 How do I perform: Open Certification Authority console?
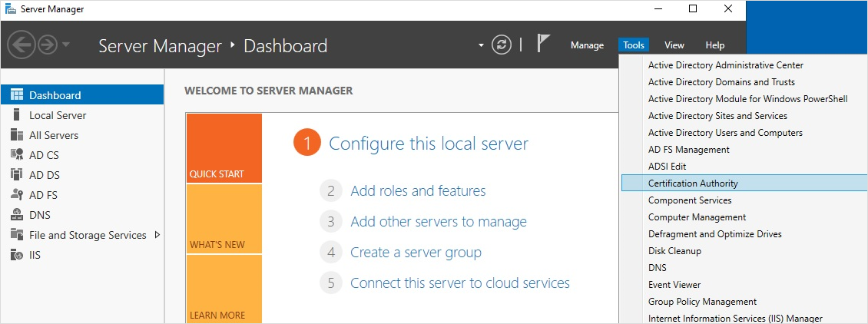(x=744, y=183)
